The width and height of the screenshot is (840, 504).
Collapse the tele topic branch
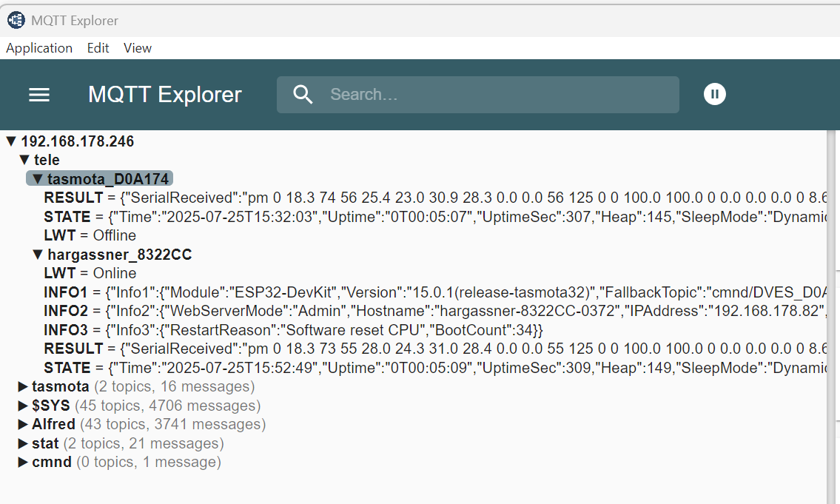[x=24, y=160]
